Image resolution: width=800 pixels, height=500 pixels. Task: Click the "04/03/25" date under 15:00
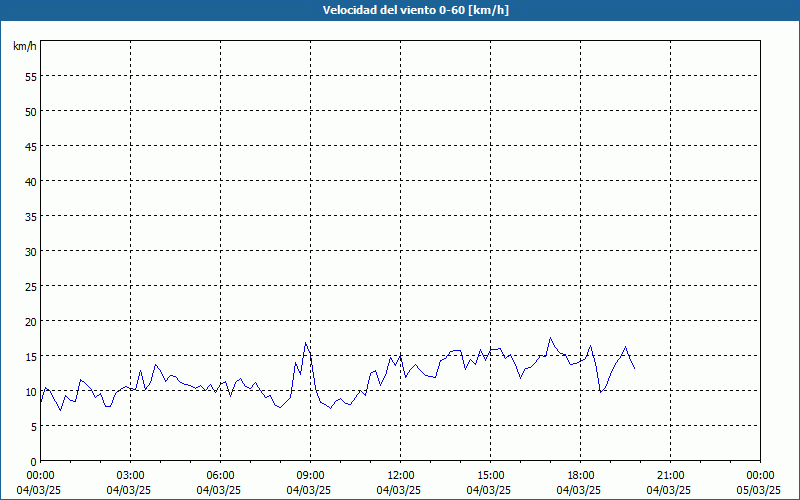point(489,490)
